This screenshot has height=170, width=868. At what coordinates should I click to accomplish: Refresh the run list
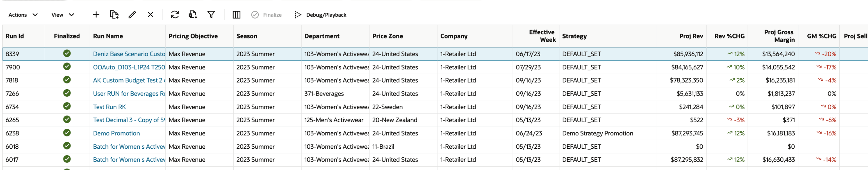(x=175, y=15)
